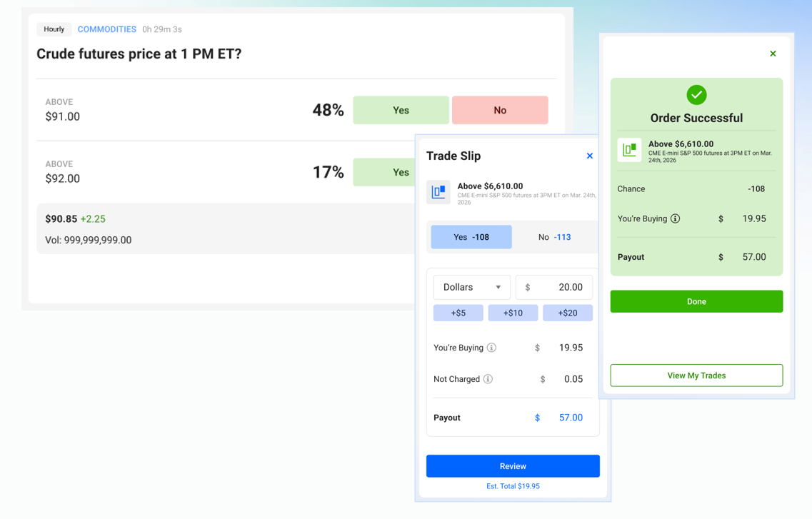The width and height of the screenshot is (812, 519).
Task: Click the info icon in Trade Slip You're Buying
Action: tap(491, 348)
